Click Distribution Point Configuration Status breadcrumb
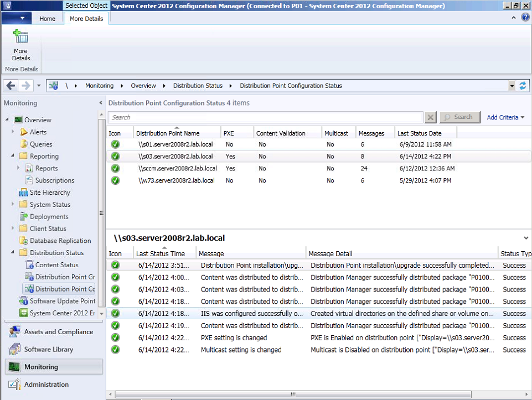The image size is (532, 400). tap(291, 86)
